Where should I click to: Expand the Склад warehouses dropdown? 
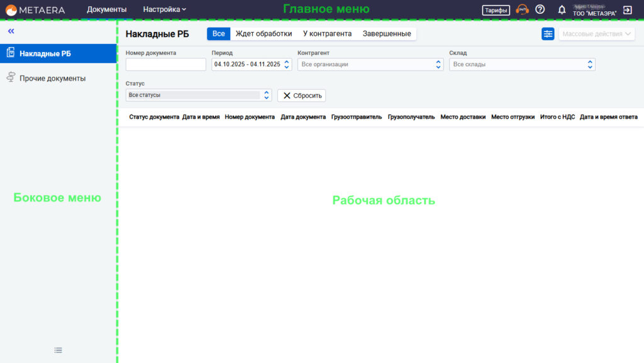(x=521, y=64)
